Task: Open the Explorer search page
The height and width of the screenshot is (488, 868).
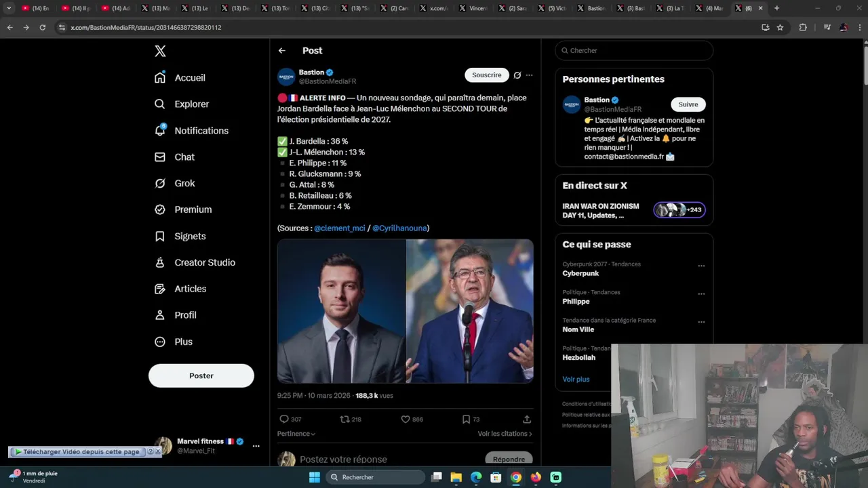Action: pos(182,104)
